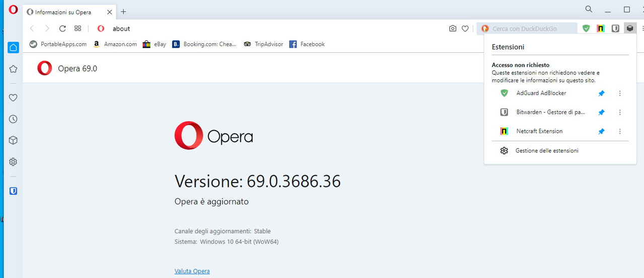Image resolution: width=644 pixels, height=278 pixels.
Task: Unpin Bitwarden extension from toolbar
Action: tap(601, 113)
